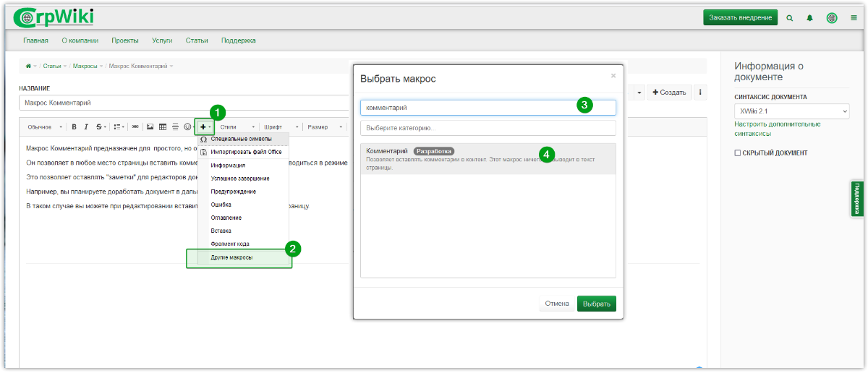868x386 pixels.
Task: Click the 'Создать' create button
Action: (x=669, y=93)
